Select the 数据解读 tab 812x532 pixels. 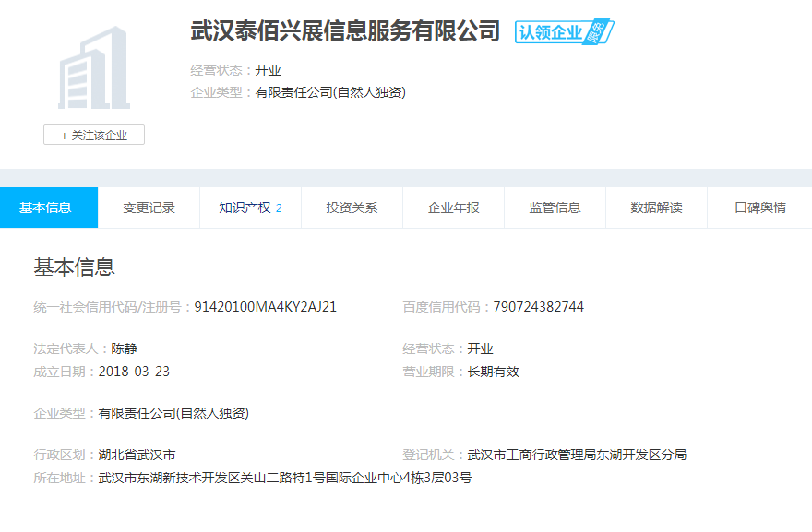coord(656,207)
